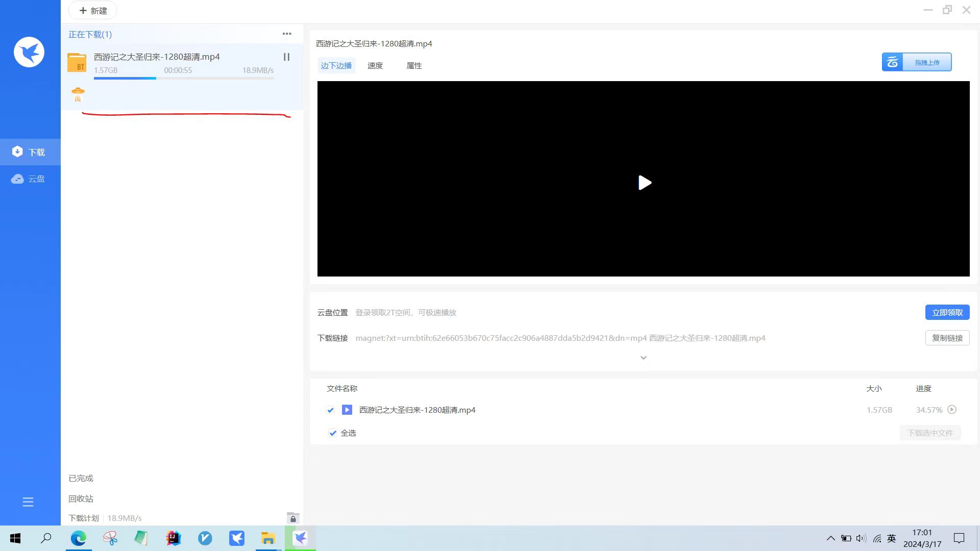Click the private folder lock icon
Viewport: 980px width, 551px height.
pyautogui.click(x=293, y=518)
